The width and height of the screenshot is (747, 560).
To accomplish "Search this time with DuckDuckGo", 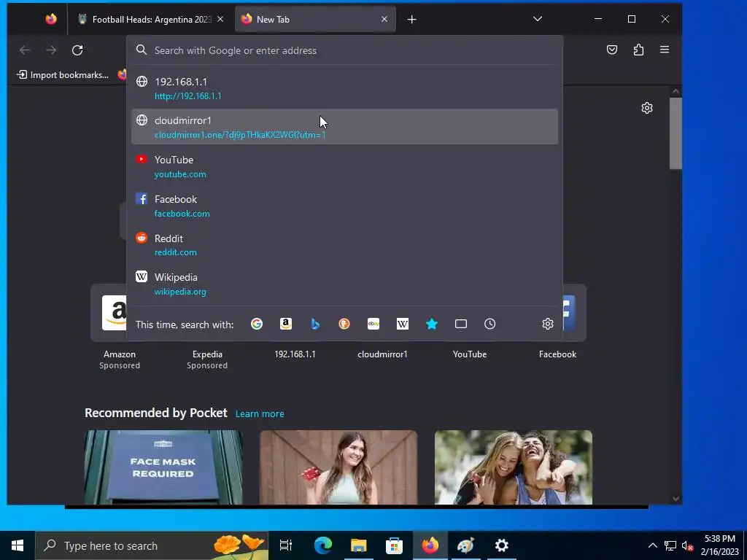I will coord(344,324).
